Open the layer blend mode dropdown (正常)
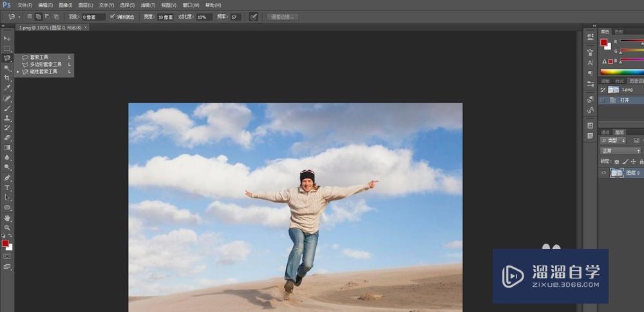Image resolution: width=644 pixels, height=312 pixels. pyautogui.click(x=620, y=150)
